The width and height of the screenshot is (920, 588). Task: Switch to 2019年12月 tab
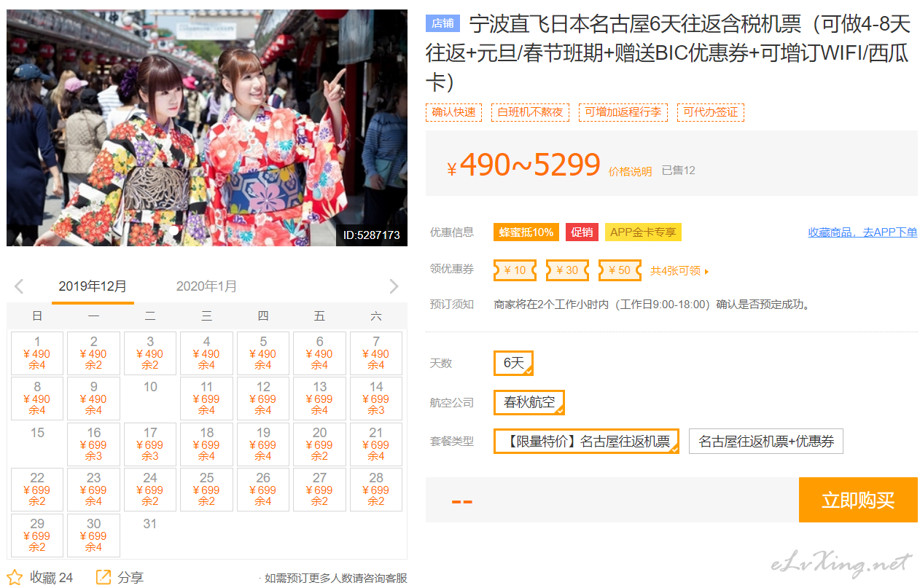pyautogui.click(x=93, y=286)
